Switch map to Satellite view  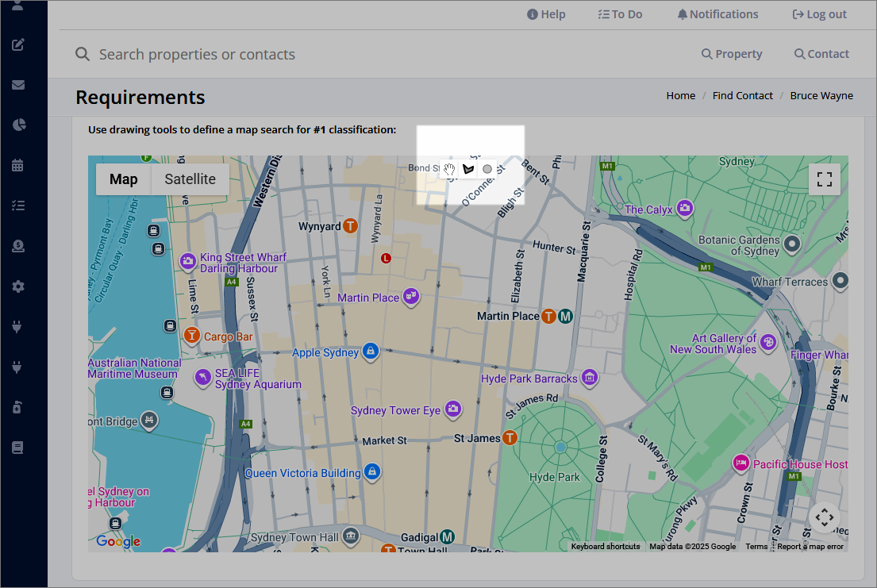tap(190, 179)
